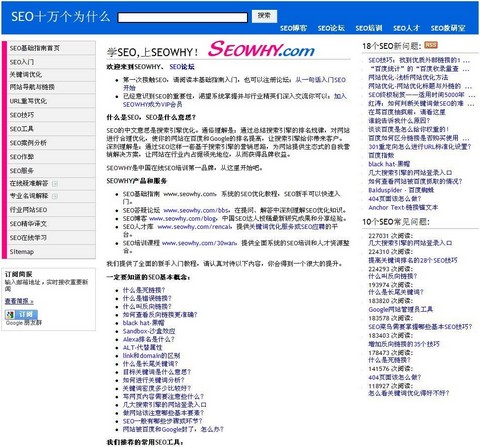Screen dimensions: 480x447
Task: Open the www.seowhy.com/bbs link
Action: (196, 210)
